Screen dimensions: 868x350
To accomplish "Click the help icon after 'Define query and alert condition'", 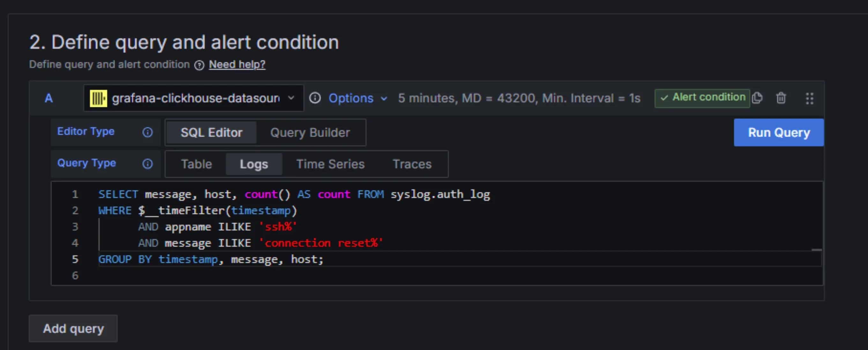I will coord(199,65).
